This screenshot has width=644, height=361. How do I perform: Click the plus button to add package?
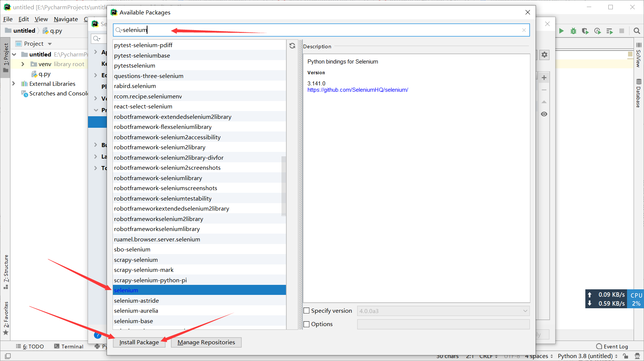coord(544,78)
